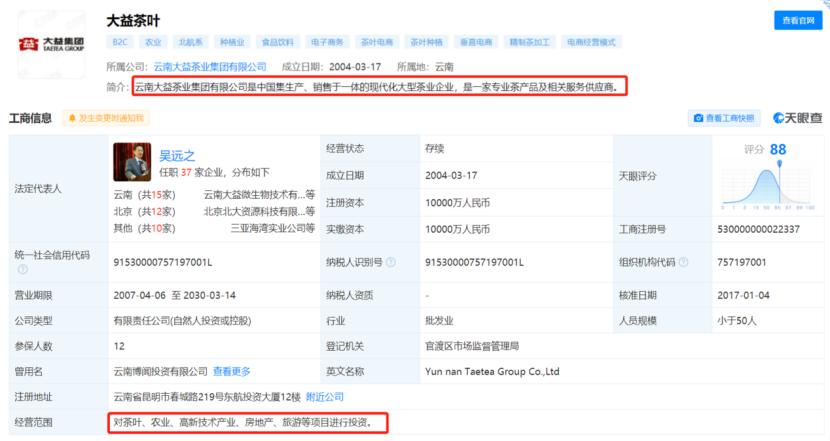Screen dimensions: 830x441
Task: Click 北京北大资源科技有限...等 entry
Action: click(259, 211)
